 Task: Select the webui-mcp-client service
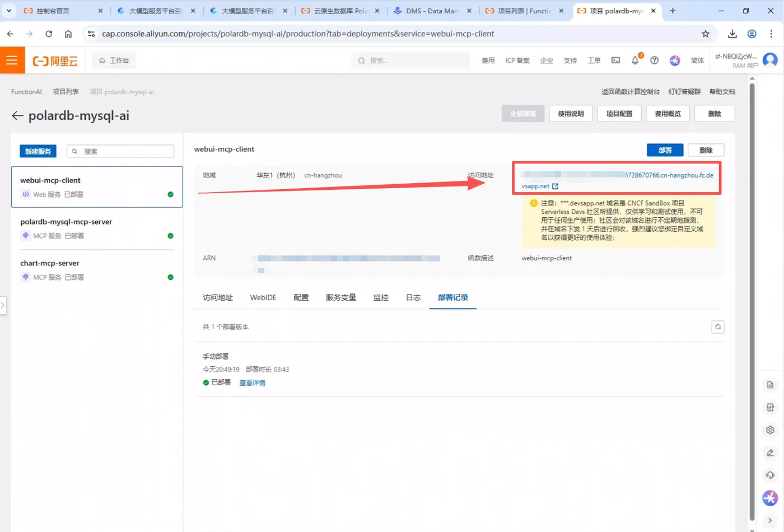(x=97, y=186)
